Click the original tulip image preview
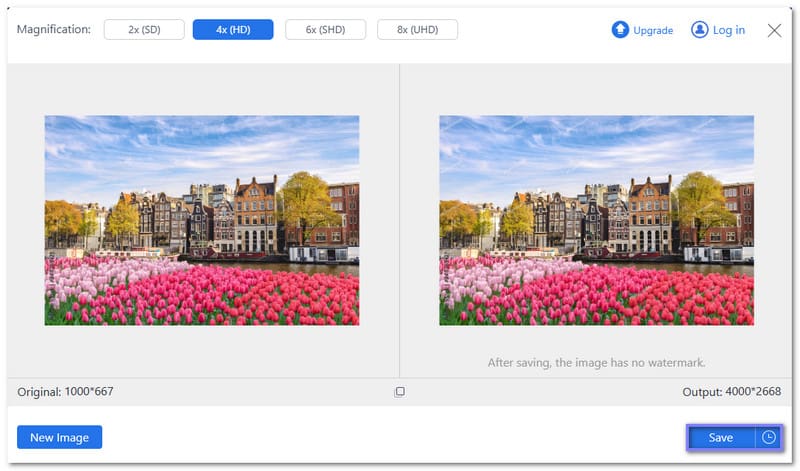This screenshot has height=471, width=800. point(201,220)
